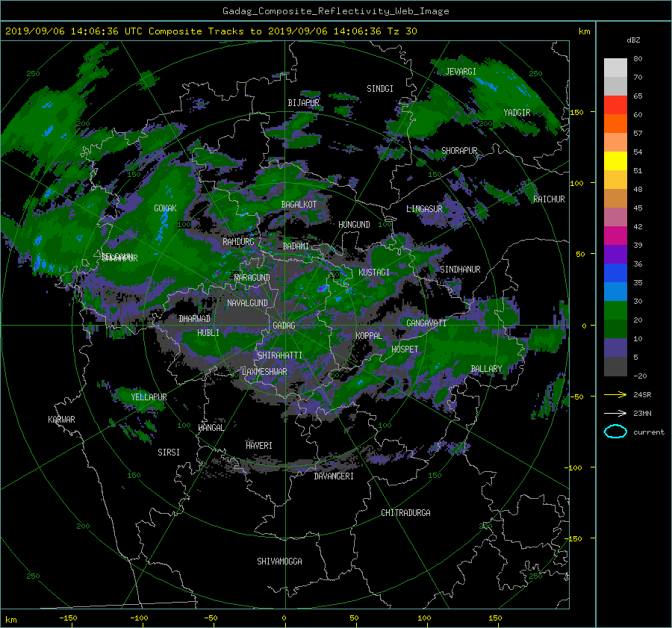The image size is (672, 628).
Task: Select the NARAGUND city label
Action: point(252,277)
